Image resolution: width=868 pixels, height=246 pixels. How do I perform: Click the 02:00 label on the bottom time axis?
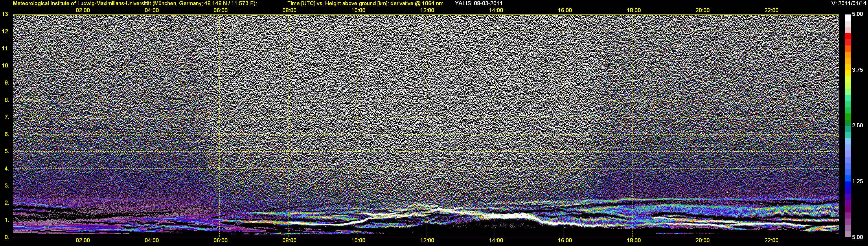pyautogui.click(x=82, y=241)
